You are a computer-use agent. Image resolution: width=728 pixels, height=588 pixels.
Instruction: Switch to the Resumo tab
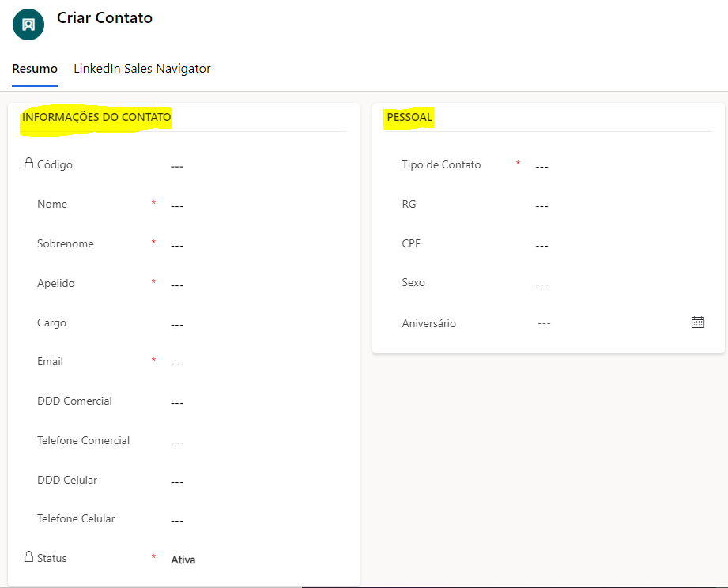(35, 69)
